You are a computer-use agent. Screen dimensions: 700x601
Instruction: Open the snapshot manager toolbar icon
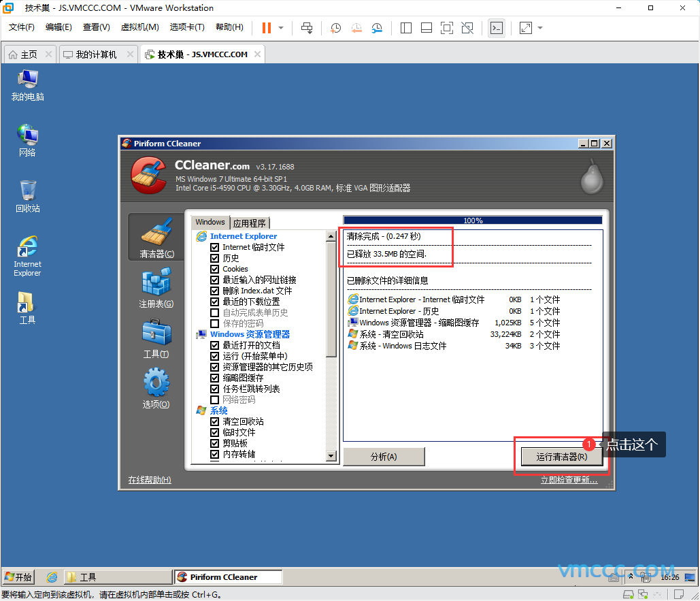pos(378,28)
